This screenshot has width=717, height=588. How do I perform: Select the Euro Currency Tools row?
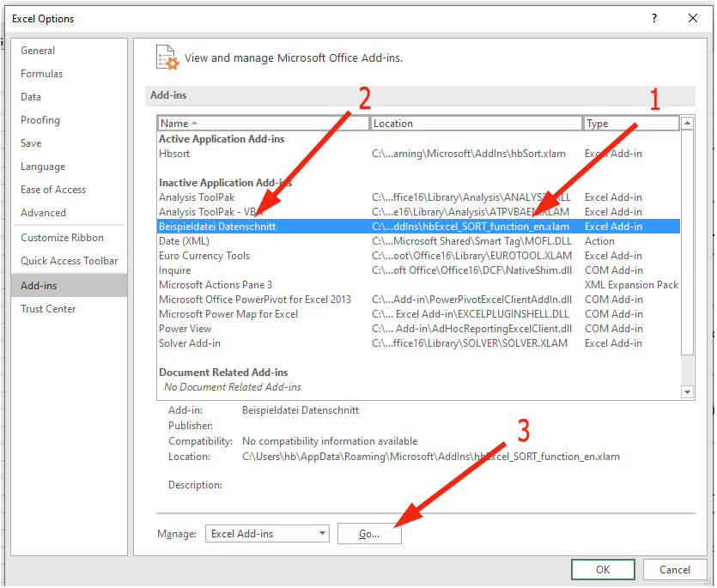[418, 256]
